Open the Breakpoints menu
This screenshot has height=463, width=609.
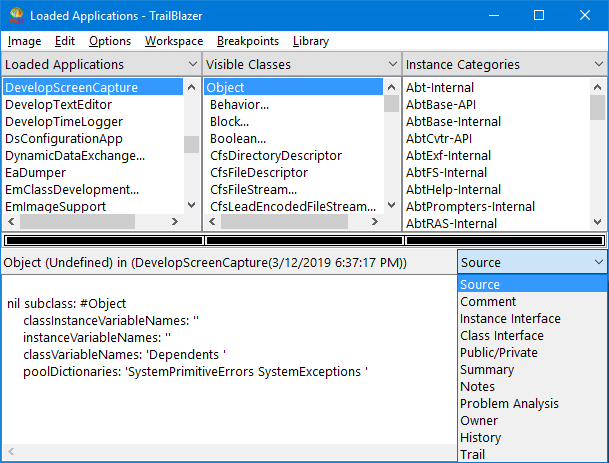point(247,41)
